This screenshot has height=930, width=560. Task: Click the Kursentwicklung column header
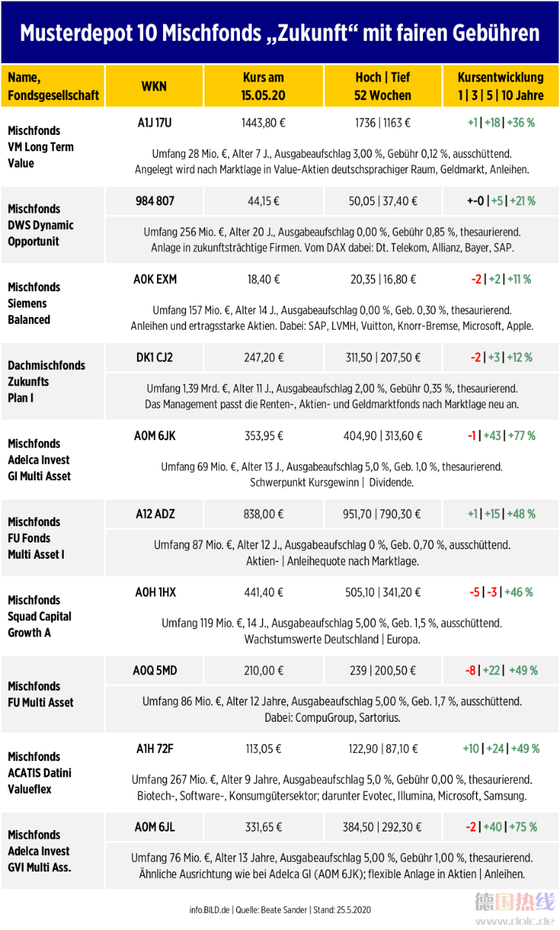[501, 86]
